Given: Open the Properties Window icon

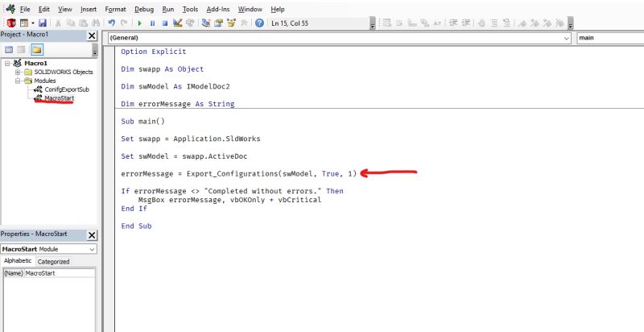Looking at the screenshot, I should click(218, 23).
